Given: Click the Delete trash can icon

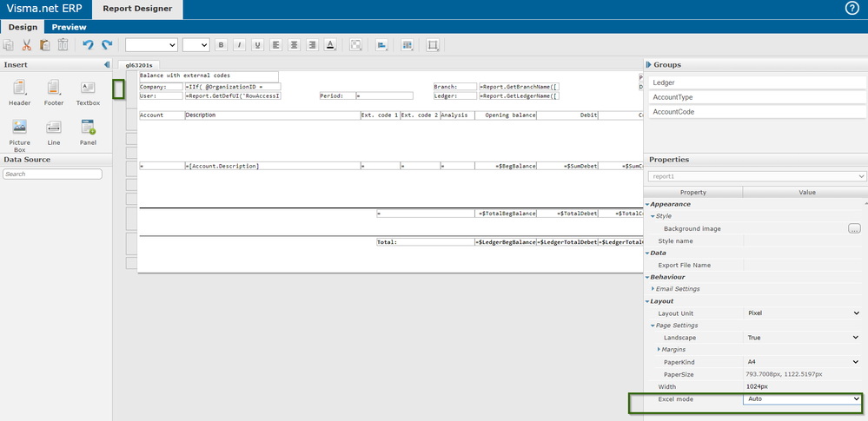Looking at the screenshot, I should tap(63, 45).
